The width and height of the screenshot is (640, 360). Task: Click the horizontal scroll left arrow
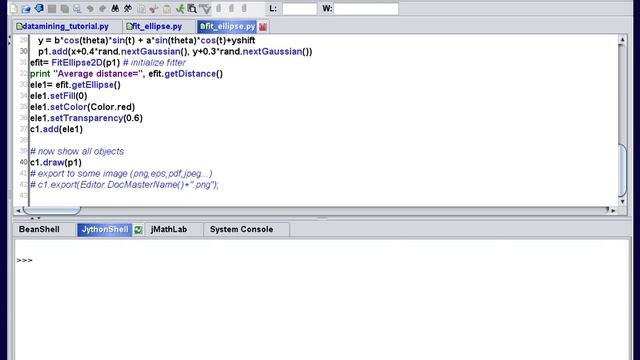(x=18, y=211)
